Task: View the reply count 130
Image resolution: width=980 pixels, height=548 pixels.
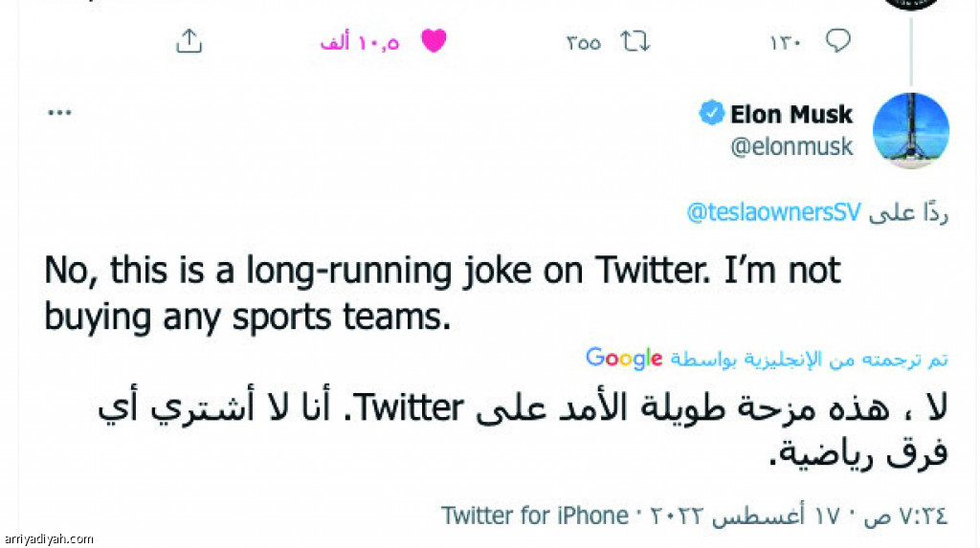Action: (785, 42)
